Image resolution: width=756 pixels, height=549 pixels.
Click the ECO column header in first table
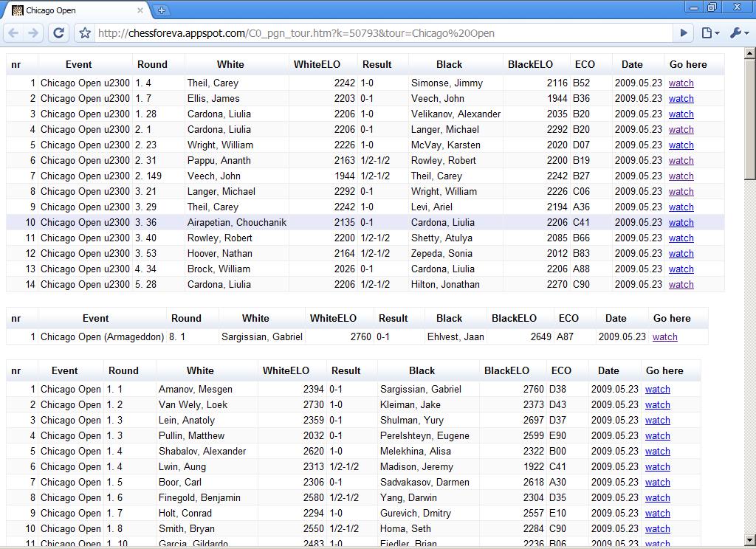tap(584, 64)
